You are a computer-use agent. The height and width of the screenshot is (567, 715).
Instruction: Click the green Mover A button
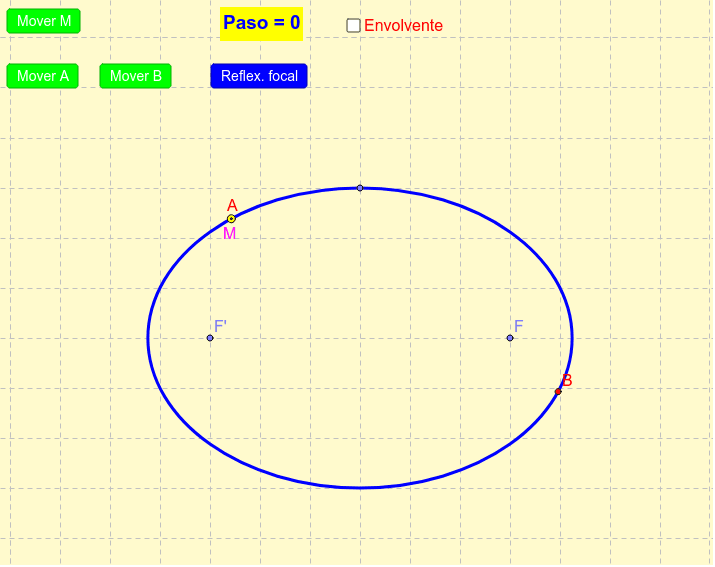click(42, 76)
